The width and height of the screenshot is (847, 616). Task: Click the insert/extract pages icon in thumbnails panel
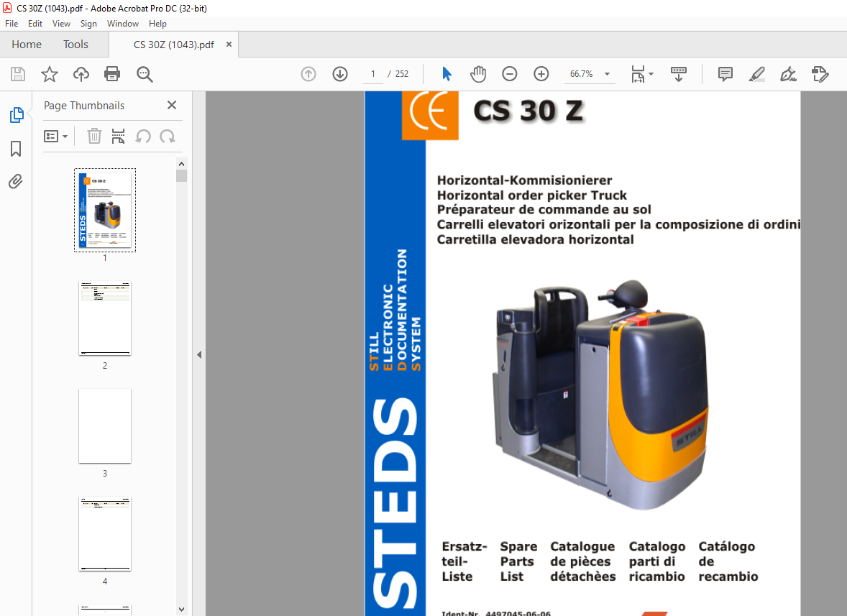coord(119,136)
